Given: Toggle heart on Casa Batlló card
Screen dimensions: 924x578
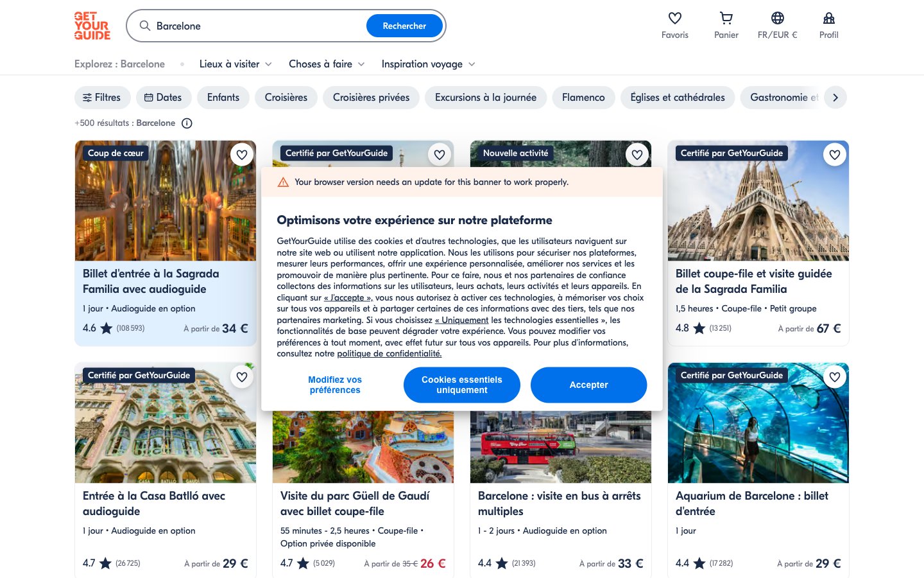Looking at the screenshot, I should point(242,377).
